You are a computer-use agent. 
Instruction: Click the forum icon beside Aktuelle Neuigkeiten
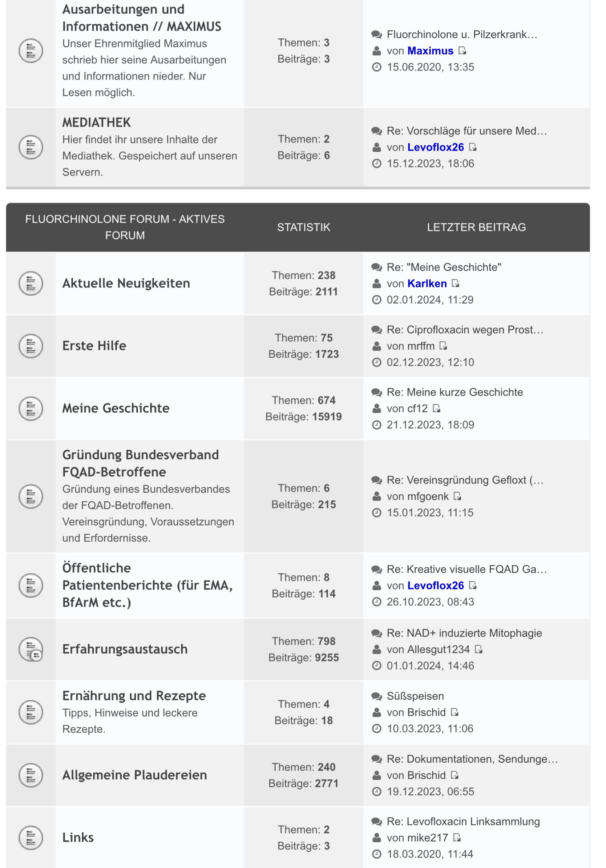(31, 283)
